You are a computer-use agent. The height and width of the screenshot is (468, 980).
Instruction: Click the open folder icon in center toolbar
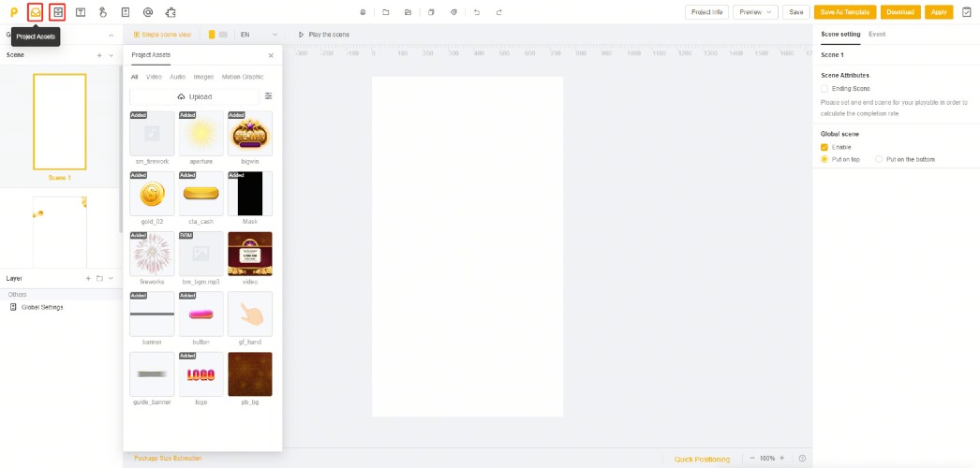[x=408, y=12]
